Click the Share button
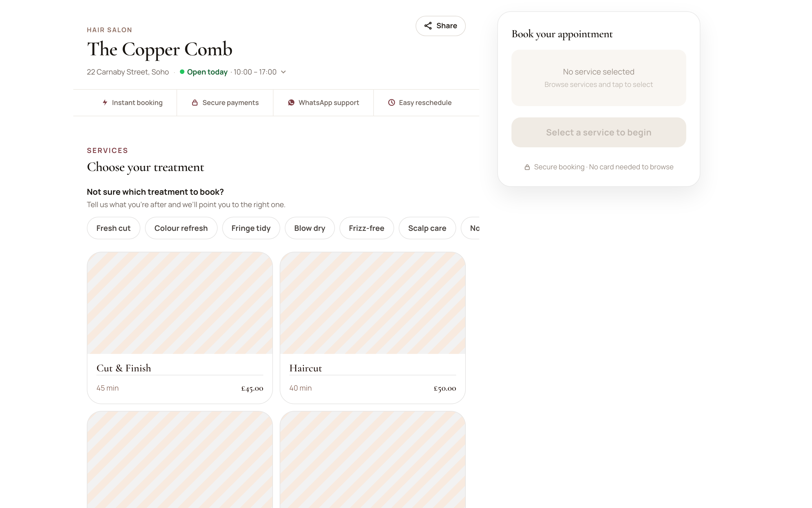 click(x=440, y=26)
